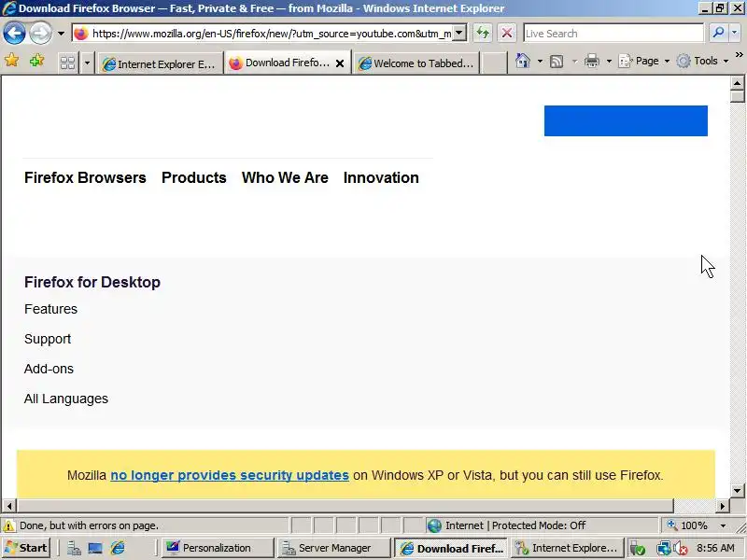Click the Firefox site icon in address bar
The width and height of the screenshot is (747, 560).
coord(81,34)
